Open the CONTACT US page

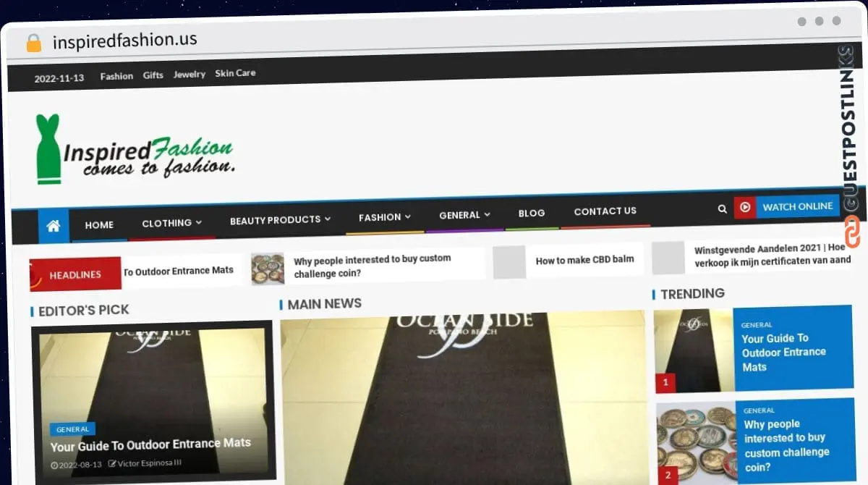pyautogui.click(x=605, y=211)
